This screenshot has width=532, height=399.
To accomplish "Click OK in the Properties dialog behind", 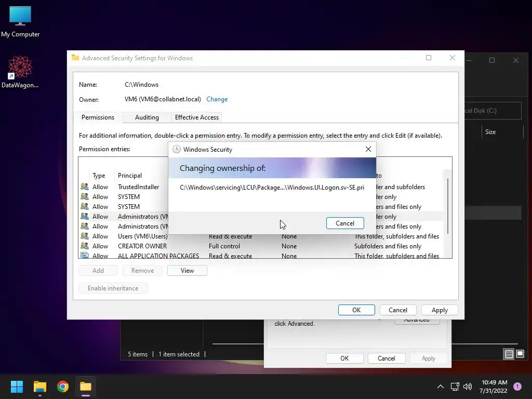I will click(345, 358).
